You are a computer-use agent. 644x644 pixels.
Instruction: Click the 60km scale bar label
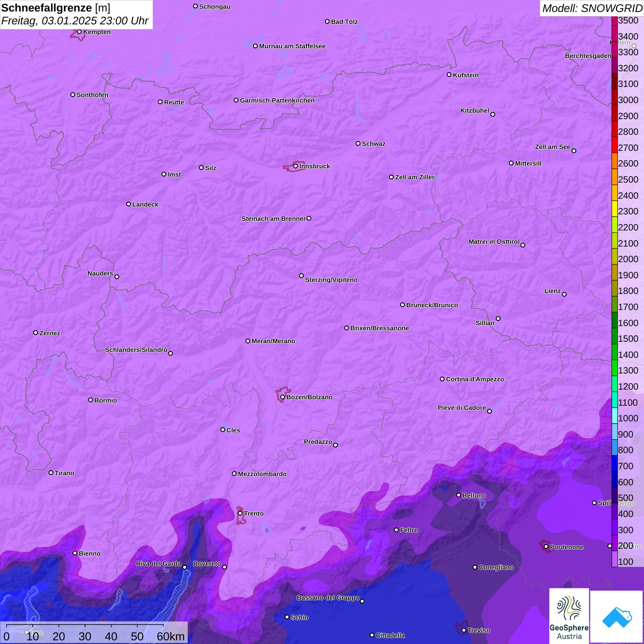click(171, 636)
